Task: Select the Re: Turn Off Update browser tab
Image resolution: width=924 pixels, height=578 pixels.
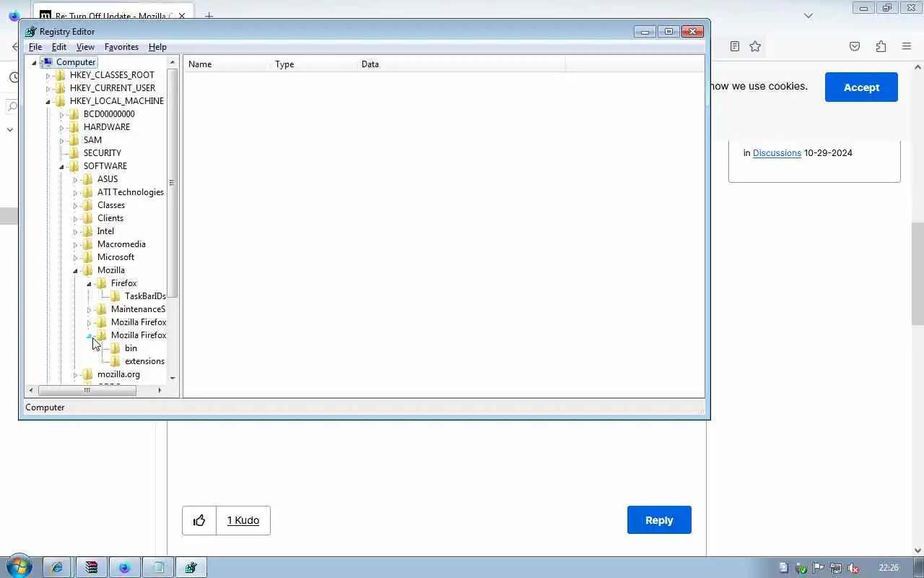Action: pyautogui.click(x=113, y=15)
